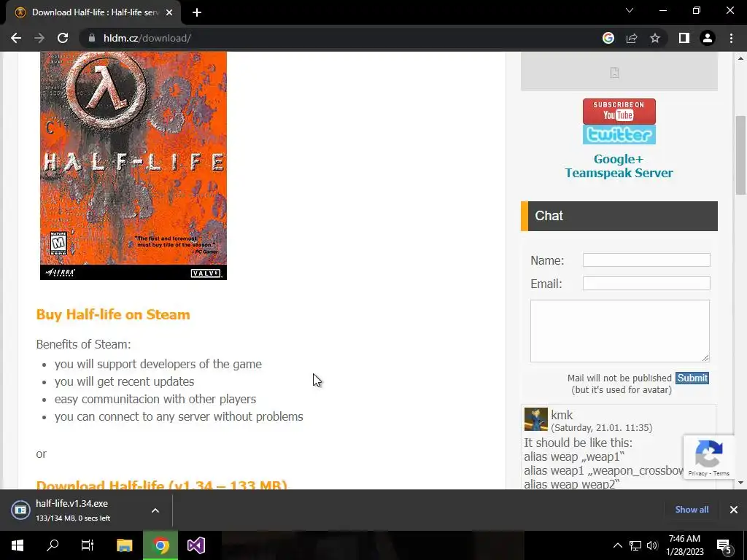747x560 pixels.
Task: Click kmk's chat avatar
Action: [x=536, y=419]
